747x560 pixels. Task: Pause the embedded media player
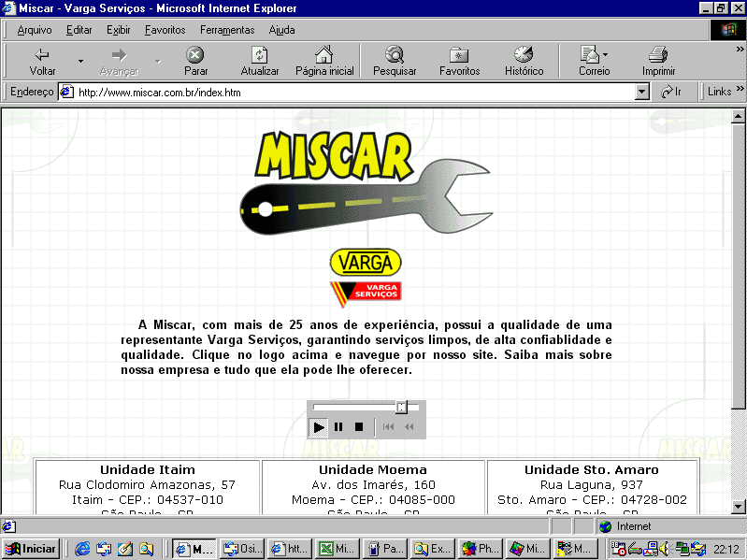click(338, 427)
